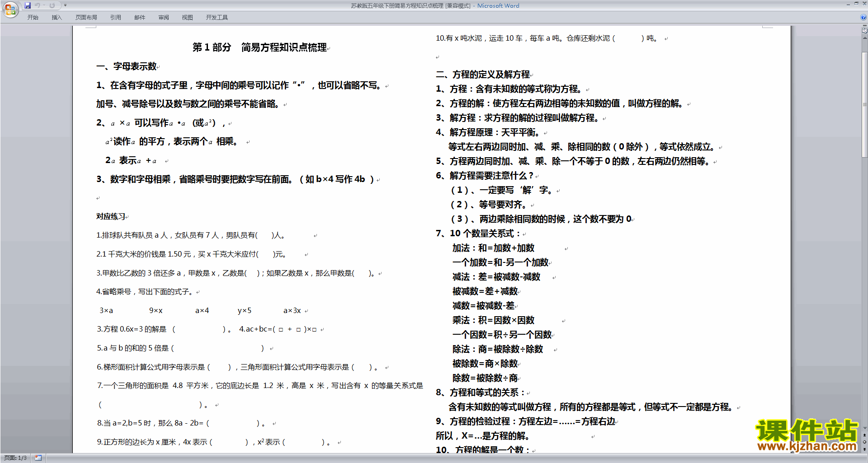868x463 pixels.
Task: Click the vertical scrollbar up arrow
Action: (x=865, y=37)
